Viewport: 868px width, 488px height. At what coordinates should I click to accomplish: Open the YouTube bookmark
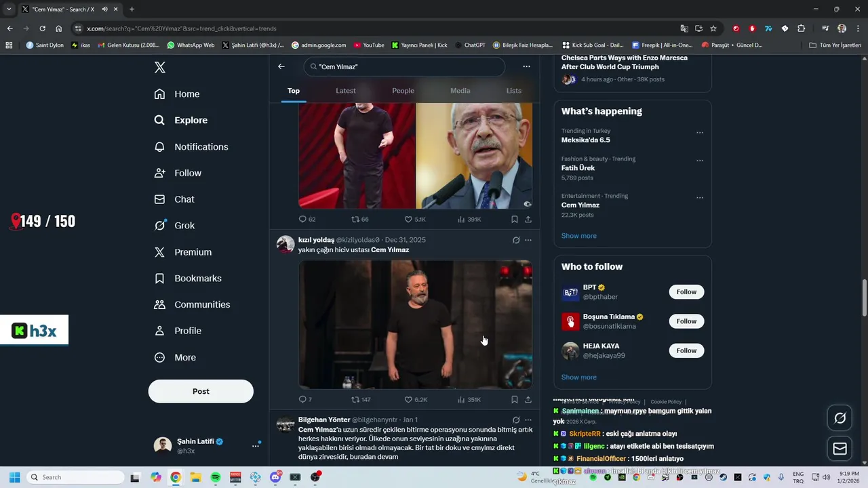(368, 45)
